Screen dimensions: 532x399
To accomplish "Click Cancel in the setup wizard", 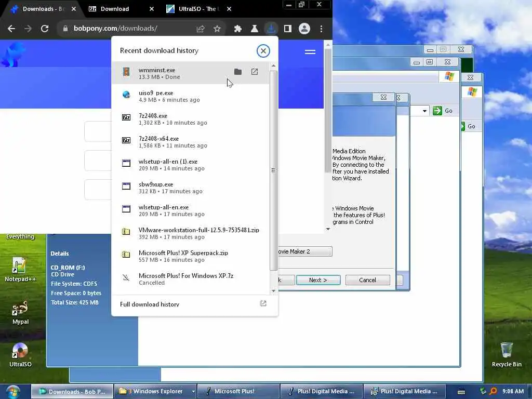I will point(367,280).
